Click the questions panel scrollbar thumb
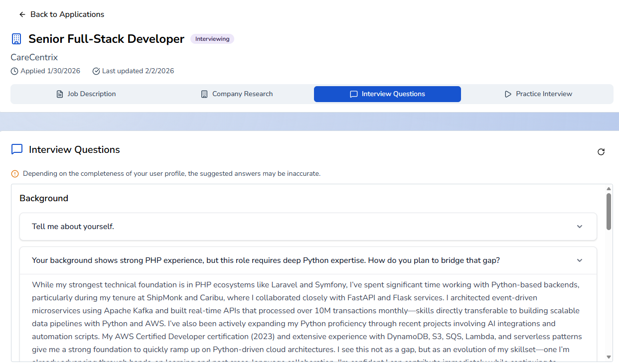The height and width of the screenshot is (364, 619). pos(609,212)
